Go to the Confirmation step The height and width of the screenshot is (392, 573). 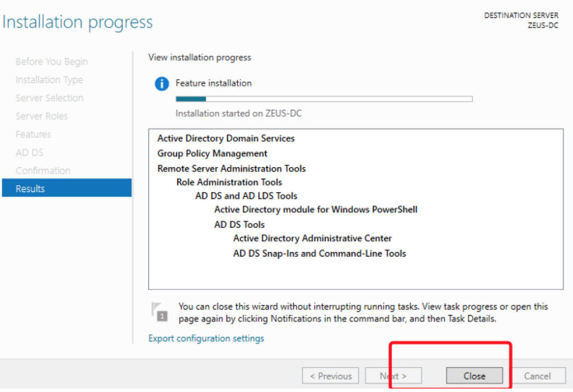43,171
